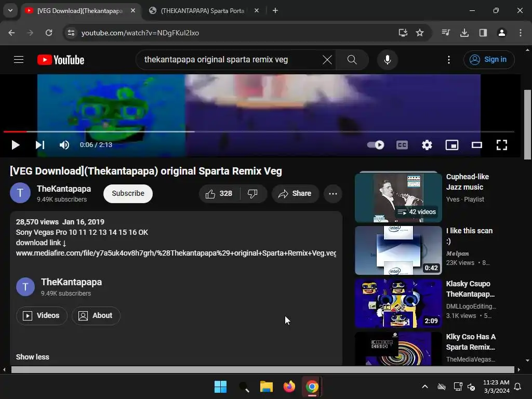532x399 pixels.
Task: Toggle the Chrome side panel
Action: click(x=483, y=33)
